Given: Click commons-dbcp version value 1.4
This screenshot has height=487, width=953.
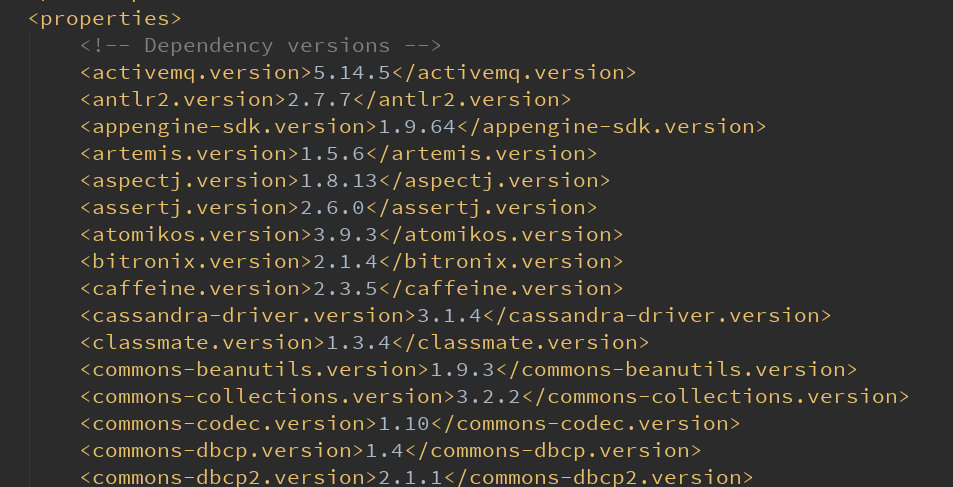Looking at the screenshot, I should 385,451.
